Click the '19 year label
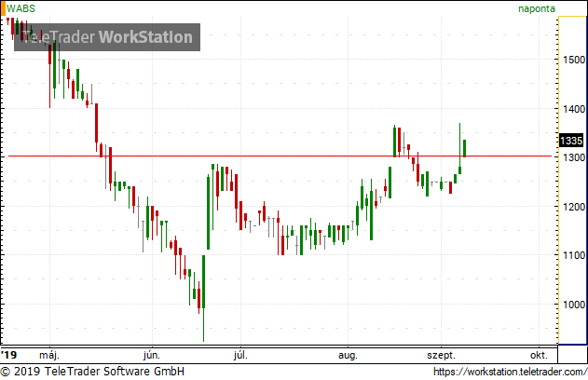 [x=9, y=355]
